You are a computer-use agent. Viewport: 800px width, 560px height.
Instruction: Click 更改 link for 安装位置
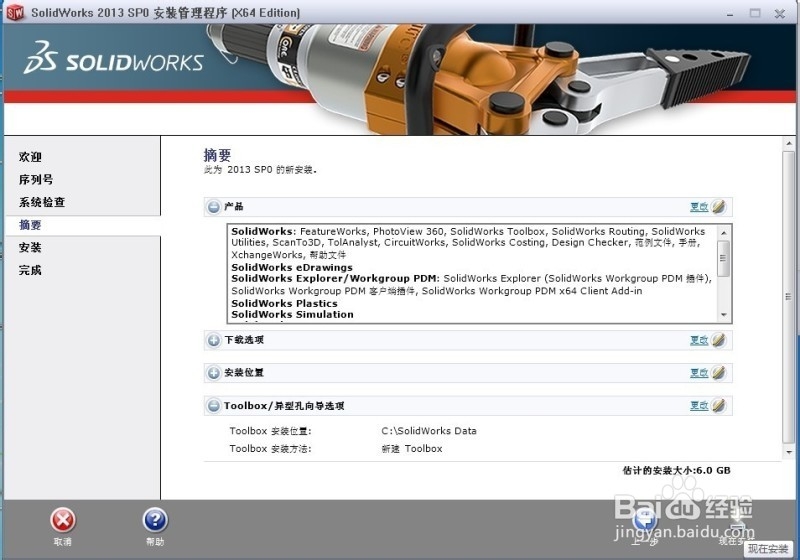click(699, 373)
